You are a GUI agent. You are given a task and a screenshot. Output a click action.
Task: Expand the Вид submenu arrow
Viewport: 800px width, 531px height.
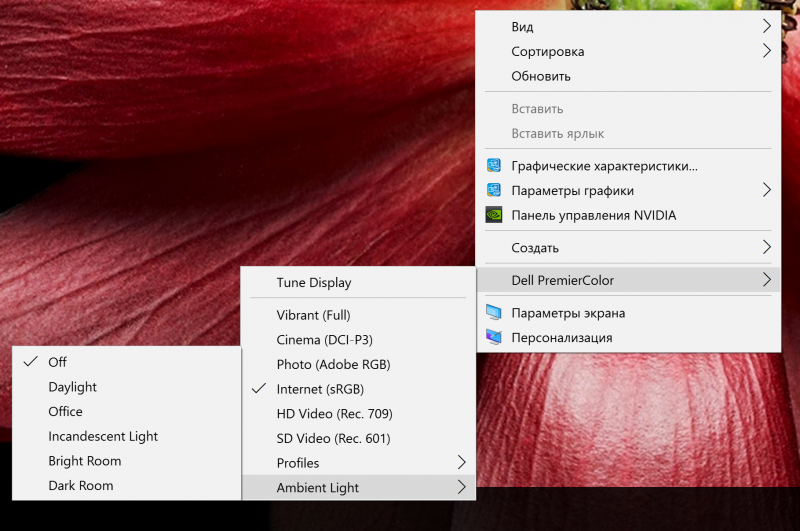pyautogui.click(x=766, y=26)
